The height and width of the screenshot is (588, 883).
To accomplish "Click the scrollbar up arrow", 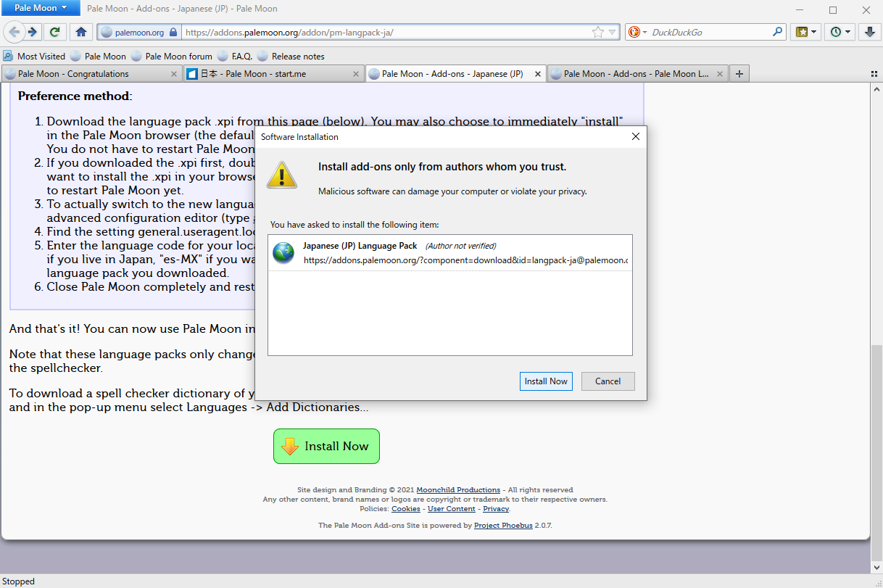I will tap(876, 88).
